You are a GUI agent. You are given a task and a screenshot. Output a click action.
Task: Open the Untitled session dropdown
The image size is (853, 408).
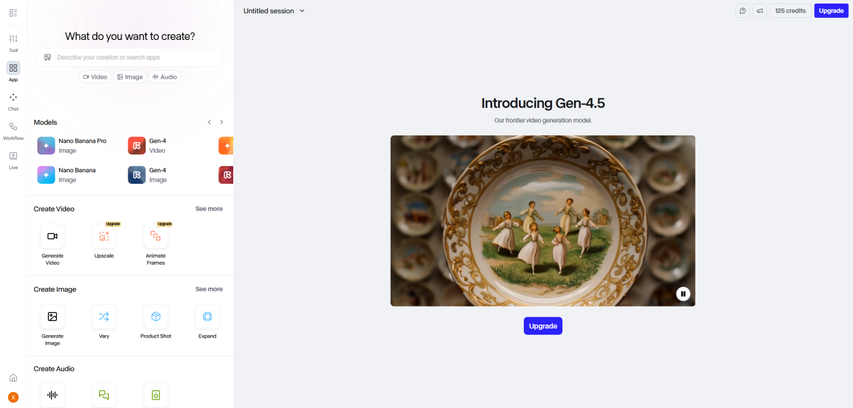tap(274, 11)
